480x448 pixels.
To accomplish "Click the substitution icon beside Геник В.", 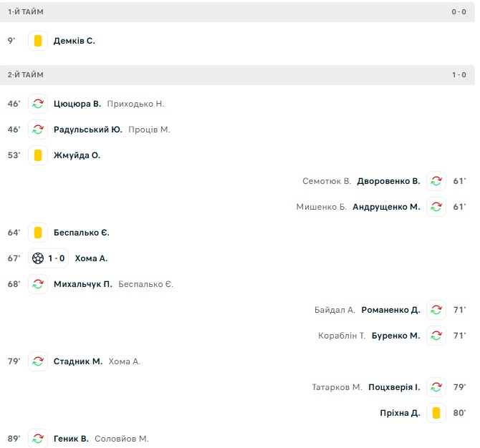I will 38,439.
